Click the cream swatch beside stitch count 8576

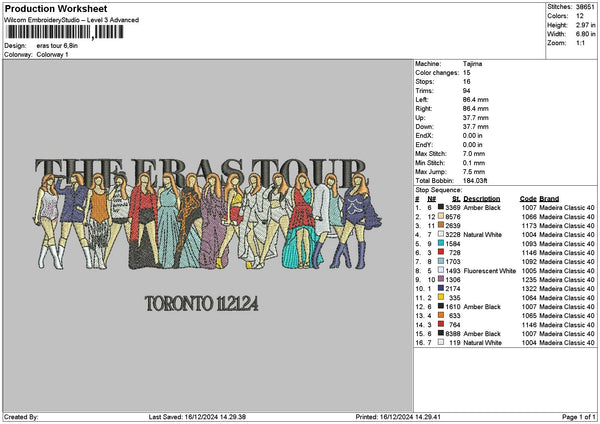(441, 216)
